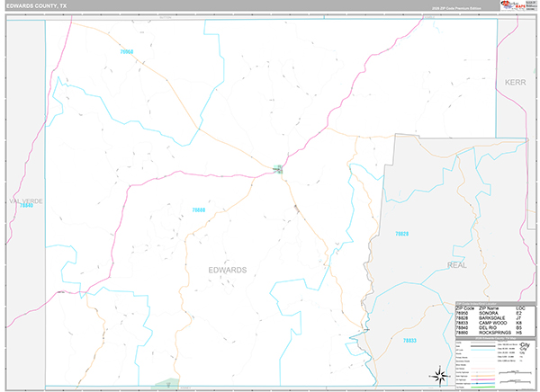Image resolution: width=540 pixels, height=392 pixels.
Task: Click the ZIP Code column header
Action: 464,308
